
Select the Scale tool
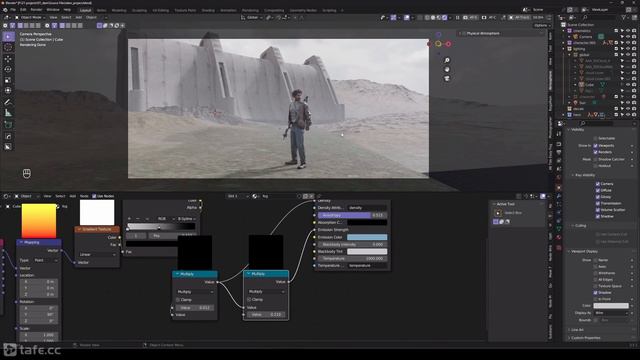[x=8, y=80]
